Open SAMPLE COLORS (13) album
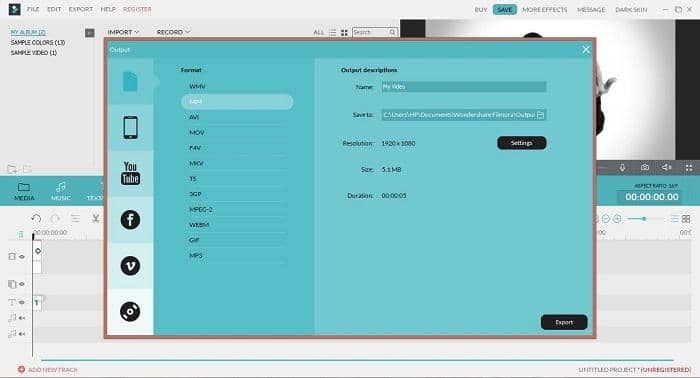The width and height of the screenshot is (700, 378). 38,42
